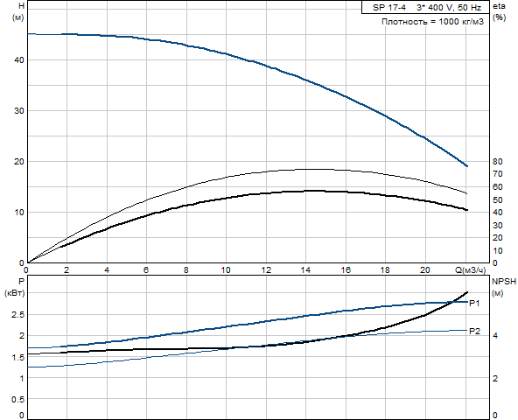Click the P2 curve label
The image size is (518, 420).
[475, 331]
